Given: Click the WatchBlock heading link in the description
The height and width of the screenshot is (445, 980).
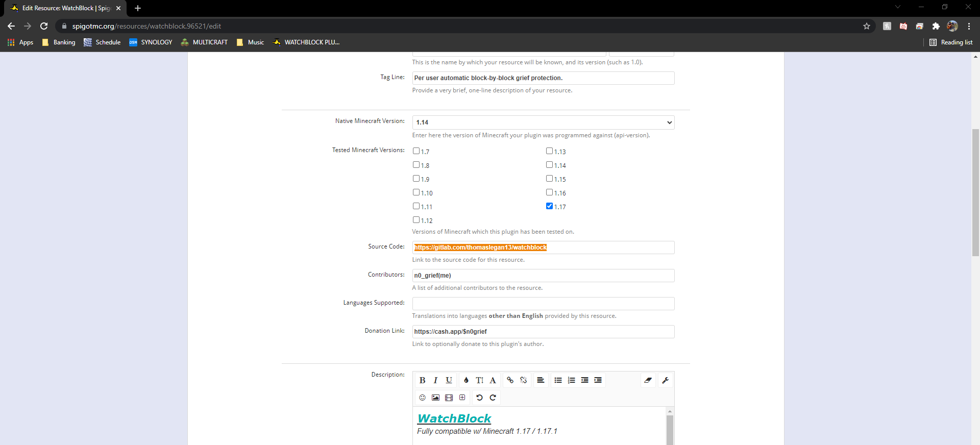Looking at the screenshot, I should pos(454,418).
